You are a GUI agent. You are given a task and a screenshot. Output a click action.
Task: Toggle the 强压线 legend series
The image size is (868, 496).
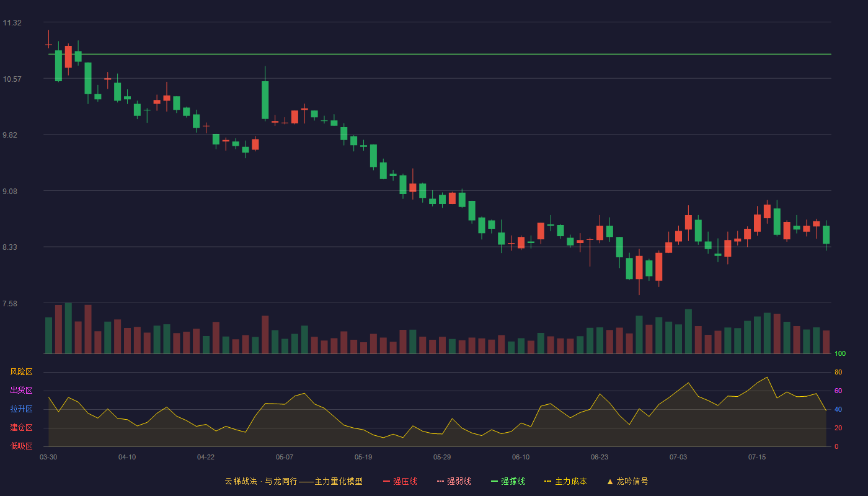400,481
